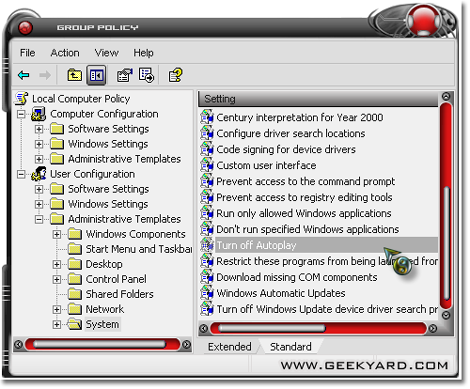
Task: Select Code signing for device drivers
Action: [286, 149]
